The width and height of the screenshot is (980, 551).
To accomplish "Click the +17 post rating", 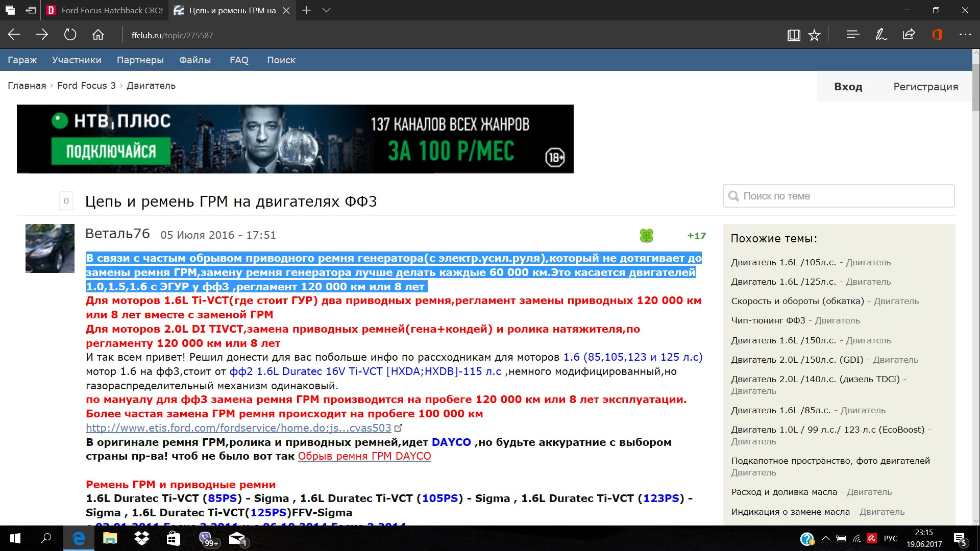I will [x=696, y=235].
